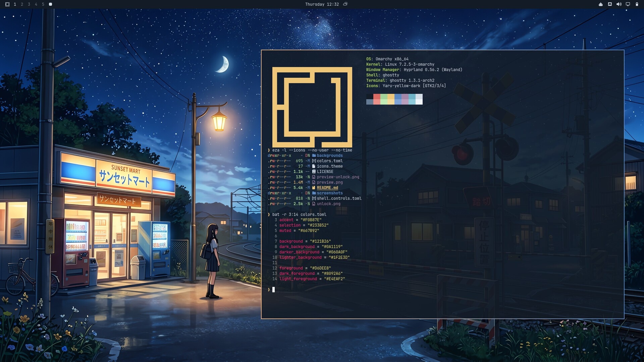Click the backgrounds directory name

[x=330, y=156]
